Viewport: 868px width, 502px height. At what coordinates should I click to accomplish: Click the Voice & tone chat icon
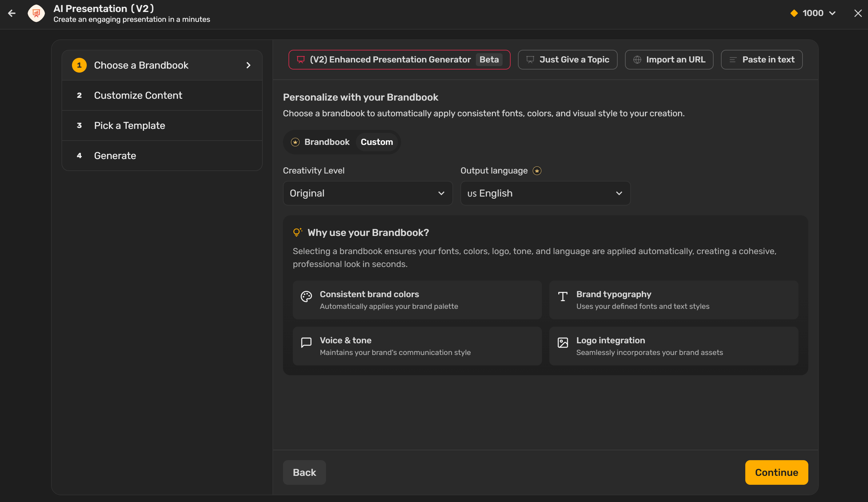pyautogui.click(x=306, y=342)
